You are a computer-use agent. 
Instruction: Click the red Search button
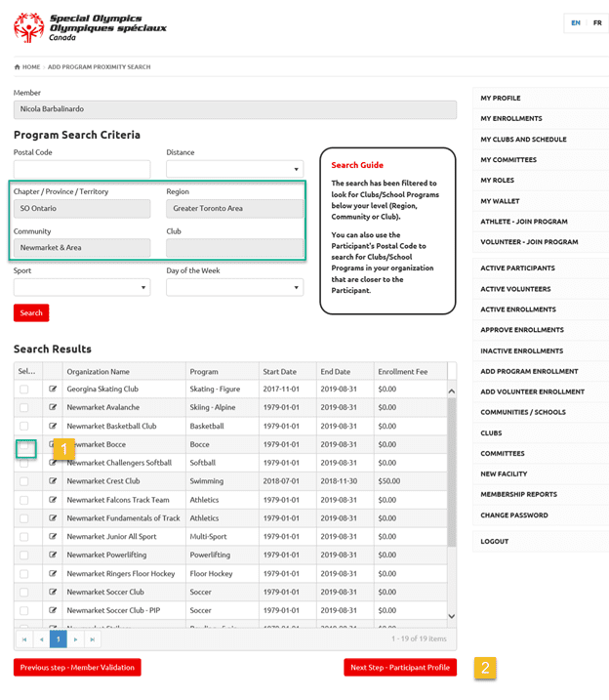31,313
